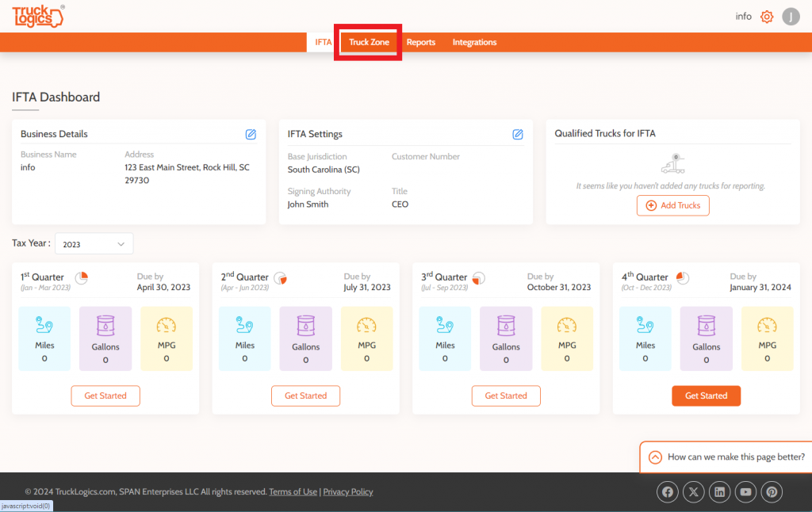This screenshot has height=512, width=812.
Task: Open the YouTube social link
Action: 745,492
